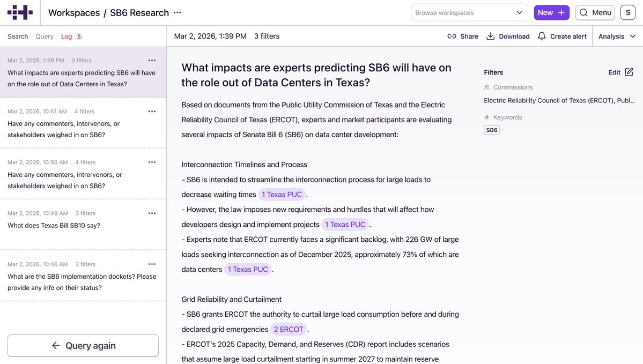The width and height of the screenshot is (643, 364).
Task: Click the Log count badge 5
Action: (x=79, y=36)
